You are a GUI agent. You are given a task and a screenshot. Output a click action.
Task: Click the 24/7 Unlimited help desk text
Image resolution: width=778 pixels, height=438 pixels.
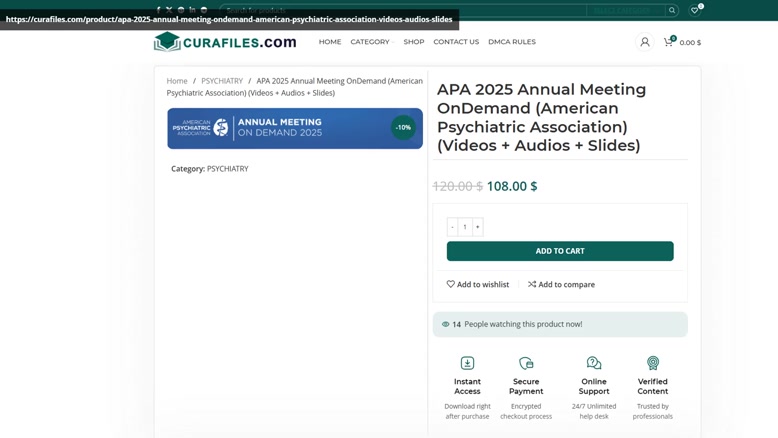[x=594, y=411]
